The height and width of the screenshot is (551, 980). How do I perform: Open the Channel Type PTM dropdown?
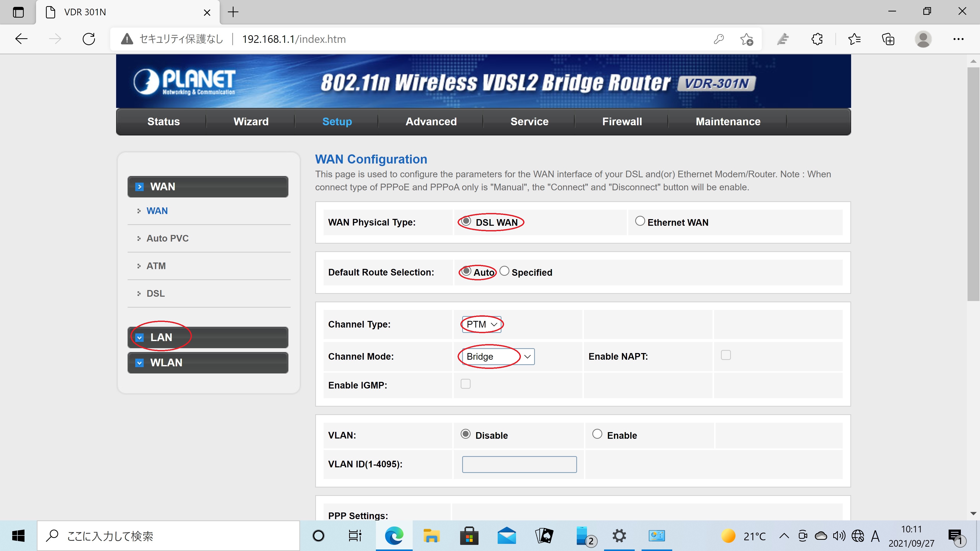[482, 324]
